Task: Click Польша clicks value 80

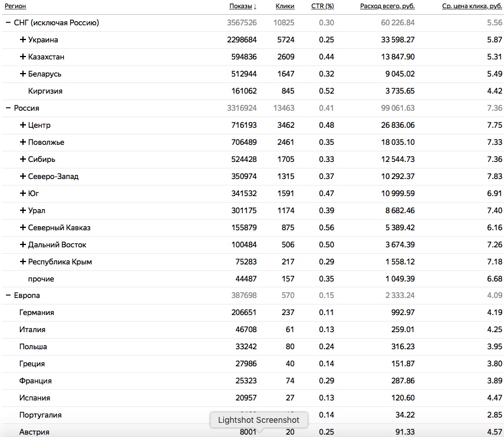Action: pos(290,346)
